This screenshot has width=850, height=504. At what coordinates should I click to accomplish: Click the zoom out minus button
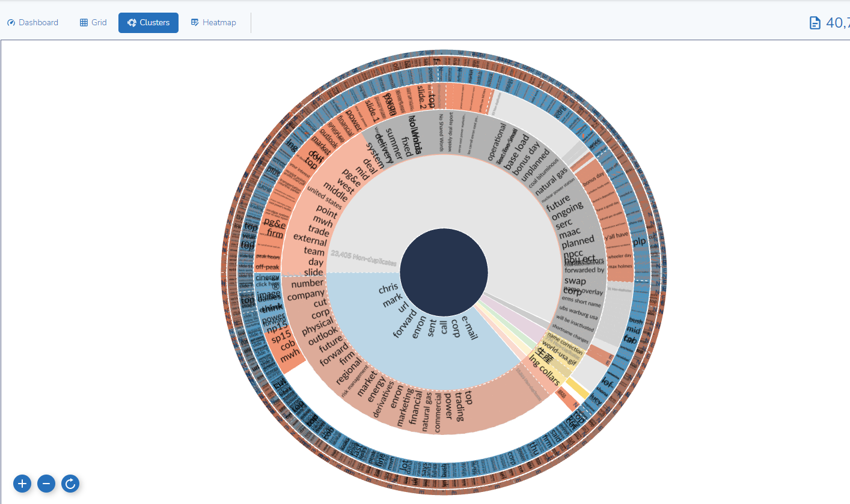pyautogui.click(x=46, y=483)
